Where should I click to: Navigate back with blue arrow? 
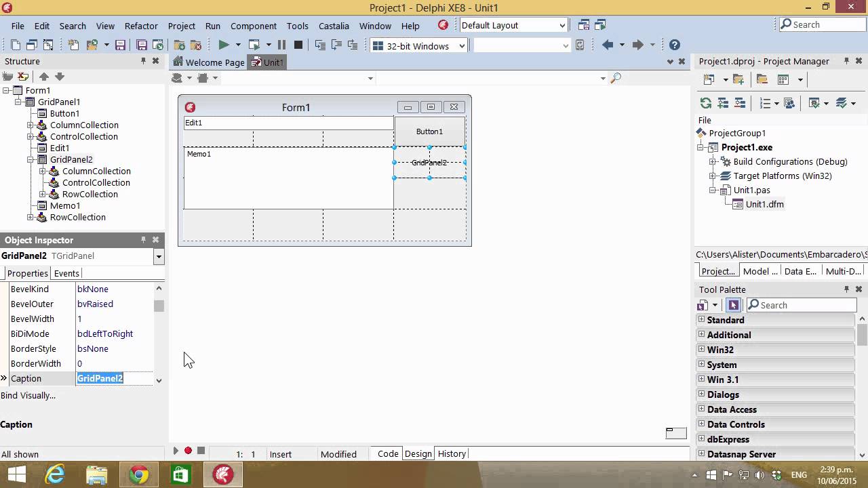coord(608,45)
